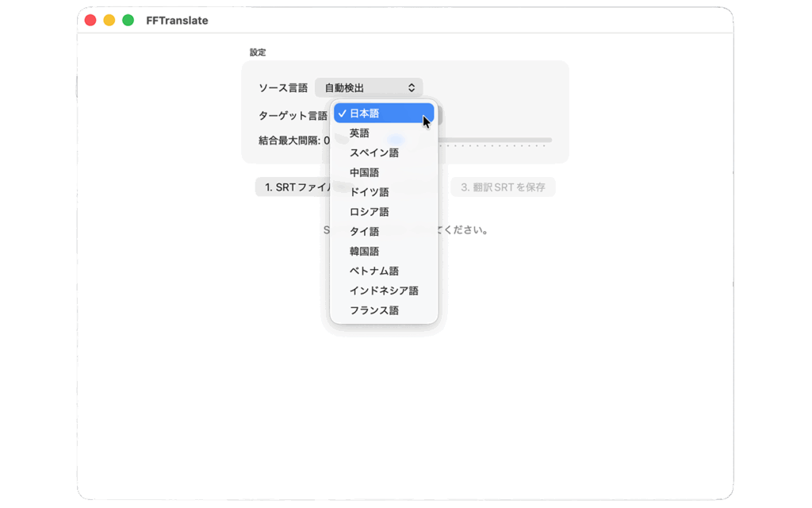
Task: Click the up-down chevron beside 自動検出
Action: (412, 88)
